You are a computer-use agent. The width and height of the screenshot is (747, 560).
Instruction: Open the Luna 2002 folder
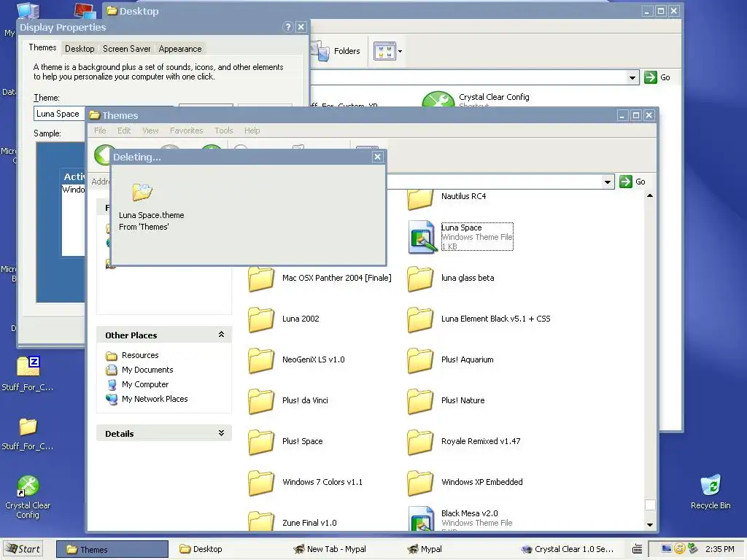click(x=284, y=319)
